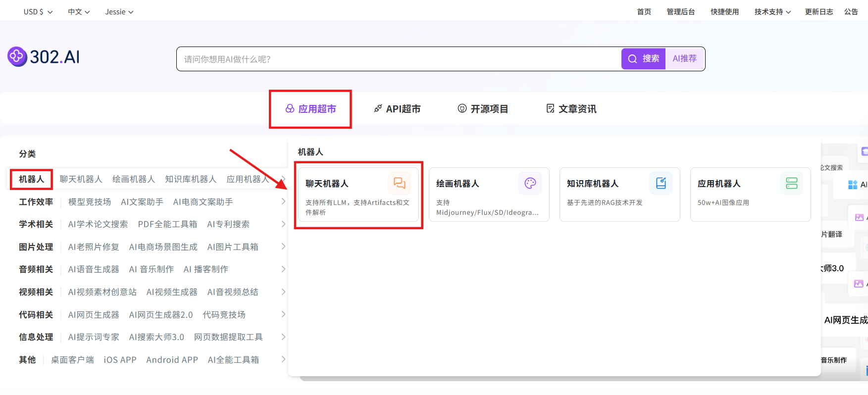Image resolution: width=868 pixels, height=395 pixels.
Task: Open 更新日志 in top navigation
Action: coord(819,12)
